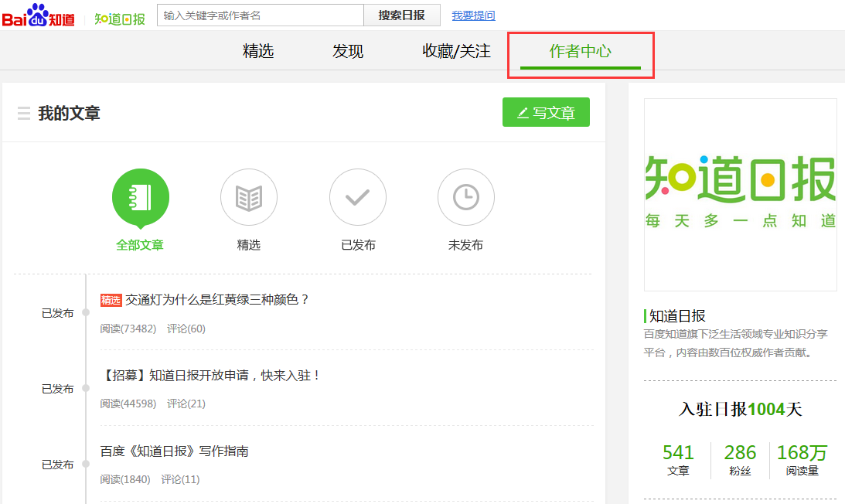Image resolution: width=845 pixels, height=504 pixels.
Task: Click 已发布 status beside the recruitment article
Action: [58, 389]
